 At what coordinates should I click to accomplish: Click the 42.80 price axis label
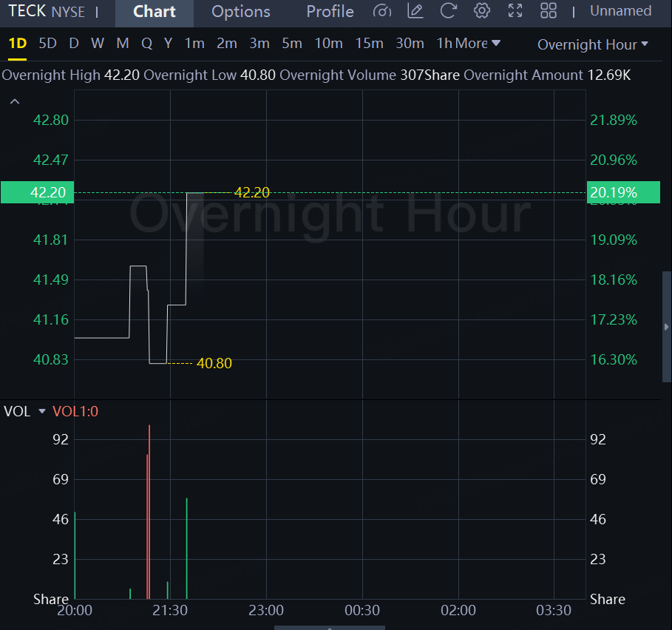click(x=50, y=120)
